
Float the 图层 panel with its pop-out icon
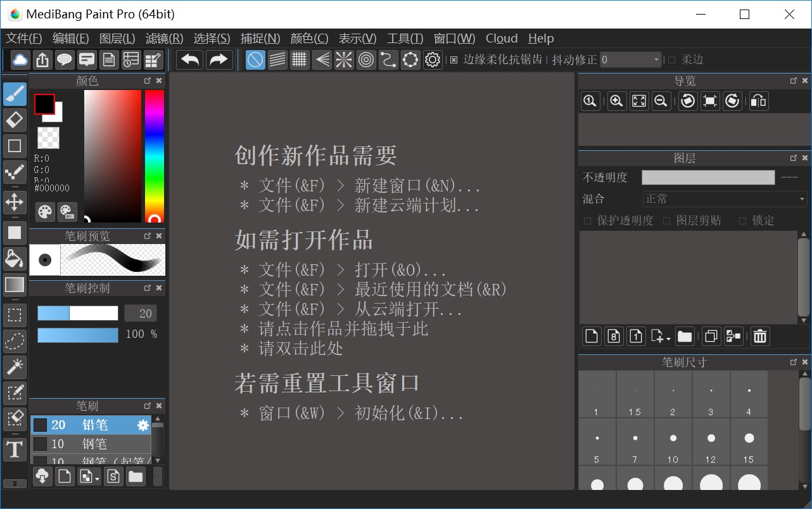(x=794, y=158)
